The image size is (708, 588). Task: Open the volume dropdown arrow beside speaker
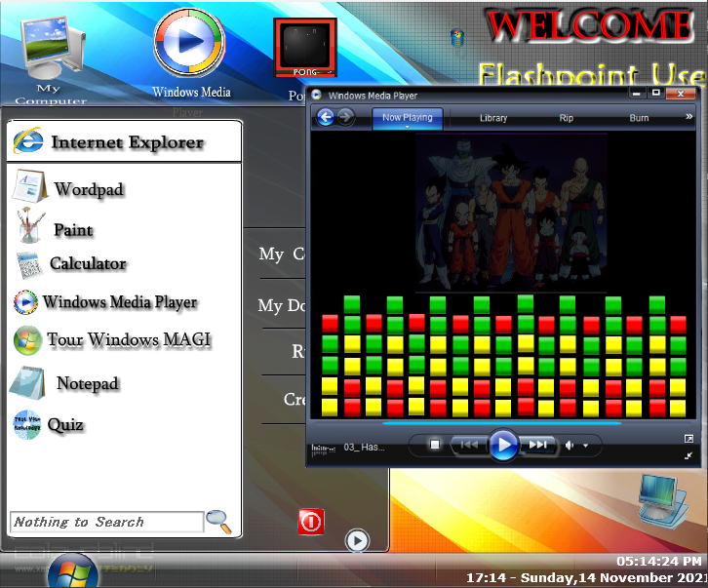click(x=585, y=446)
